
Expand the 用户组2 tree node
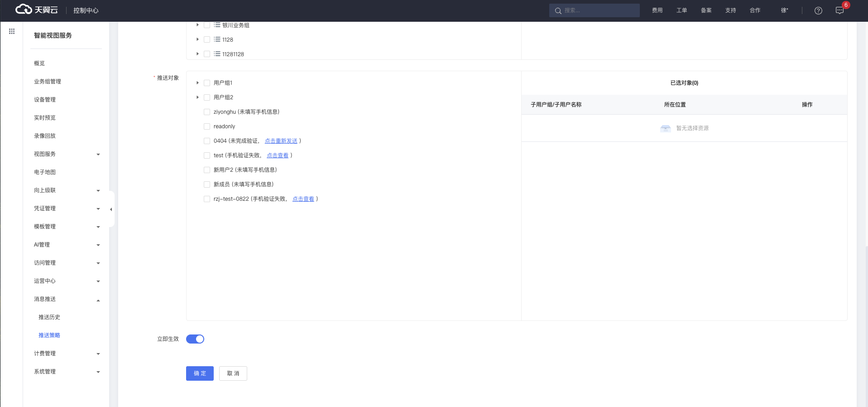[x=197, y=97]
